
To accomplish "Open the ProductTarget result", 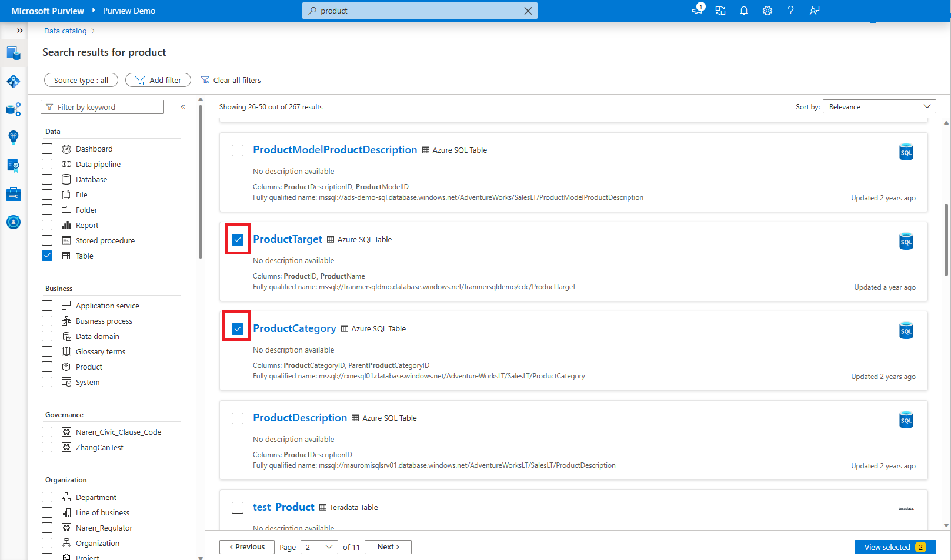I will (288, 239).
